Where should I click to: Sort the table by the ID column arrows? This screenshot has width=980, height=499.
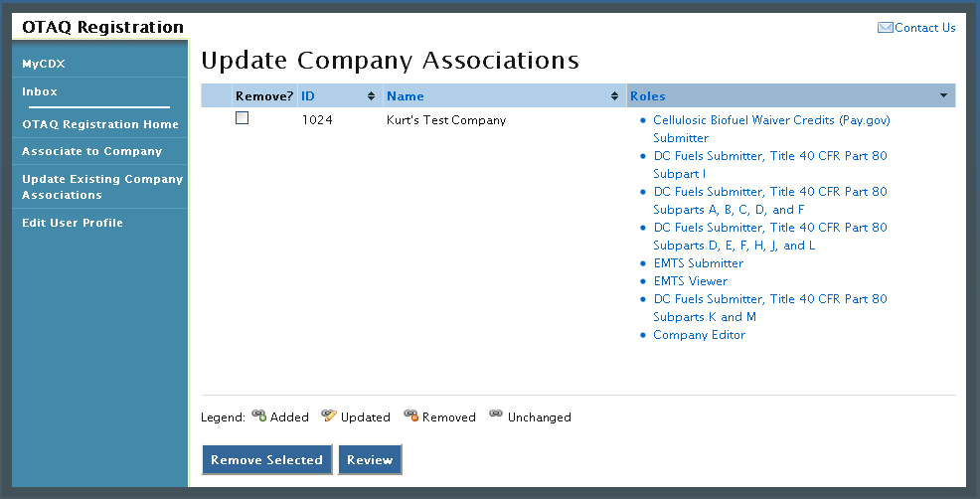(371, 96)
